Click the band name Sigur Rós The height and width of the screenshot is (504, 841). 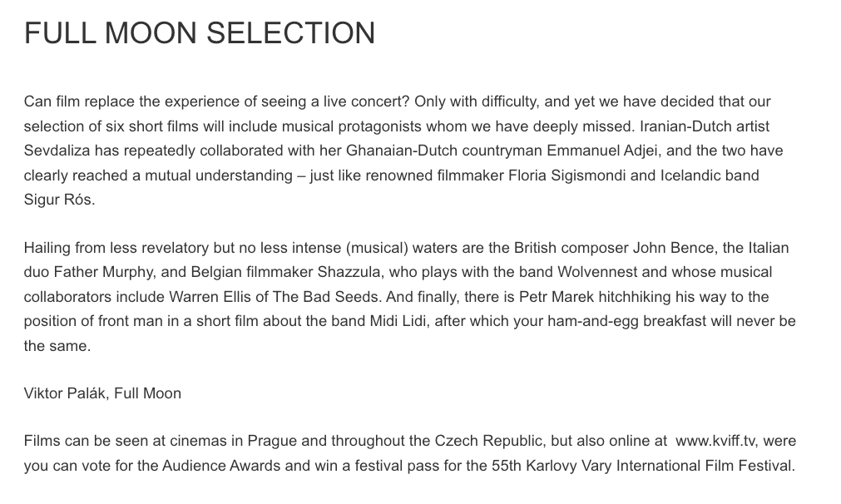[58, 200]
